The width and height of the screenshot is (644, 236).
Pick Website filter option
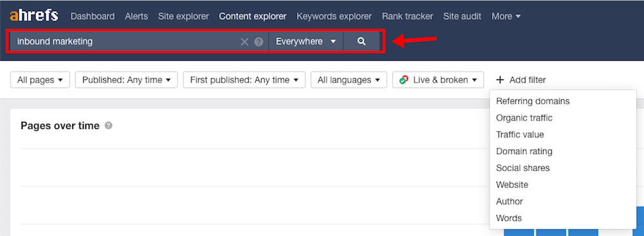tap(563, 184)
